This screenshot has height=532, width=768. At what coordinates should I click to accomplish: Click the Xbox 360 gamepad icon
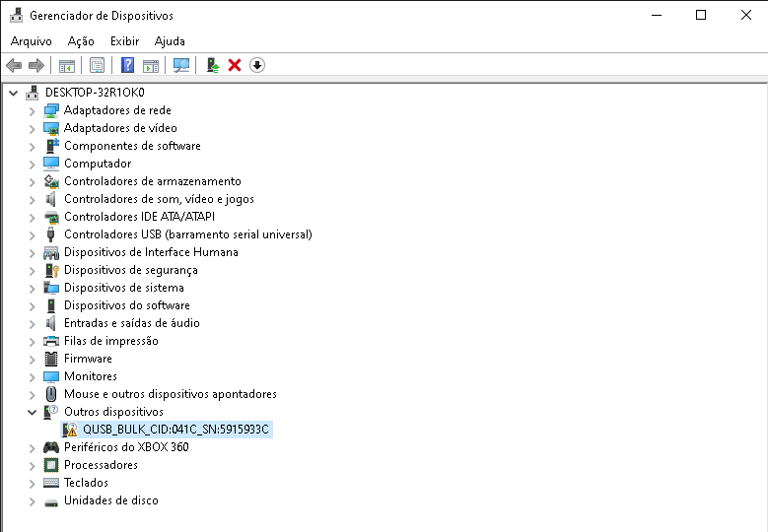coord(51,447)
